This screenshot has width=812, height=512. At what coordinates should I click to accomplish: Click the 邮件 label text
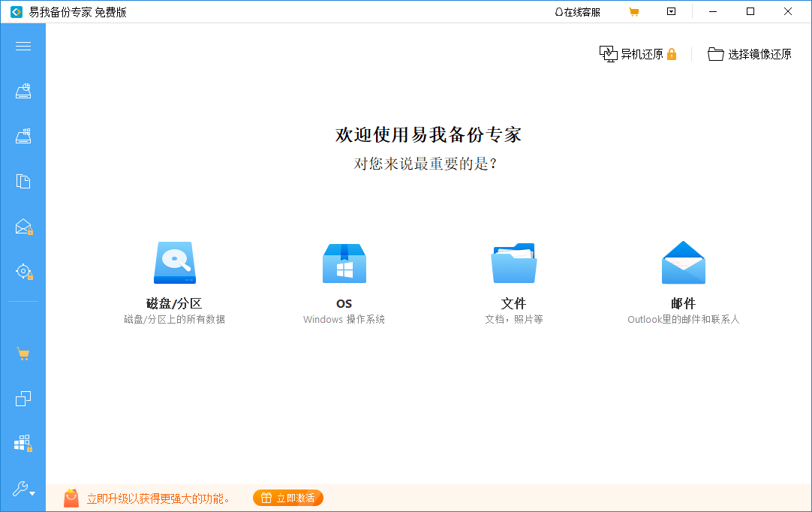[684, 303]
